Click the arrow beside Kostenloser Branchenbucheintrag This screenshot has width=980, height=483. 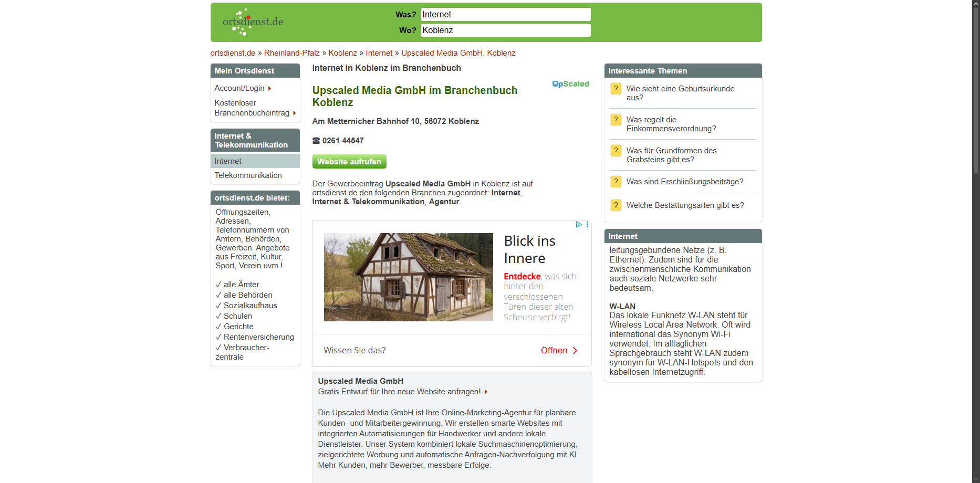(294, 113)
